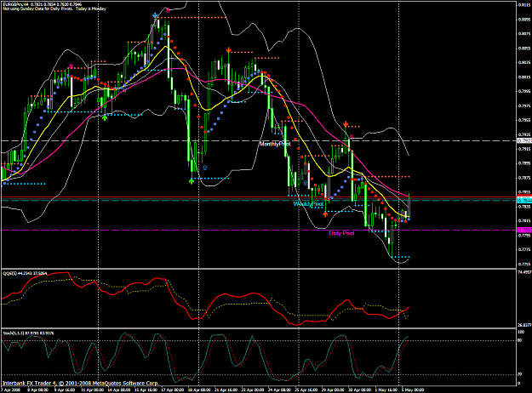532x393 pixels.
Task: Click the hollow blue up arrow near the 25 Apr lows
Action: (305, 183)
